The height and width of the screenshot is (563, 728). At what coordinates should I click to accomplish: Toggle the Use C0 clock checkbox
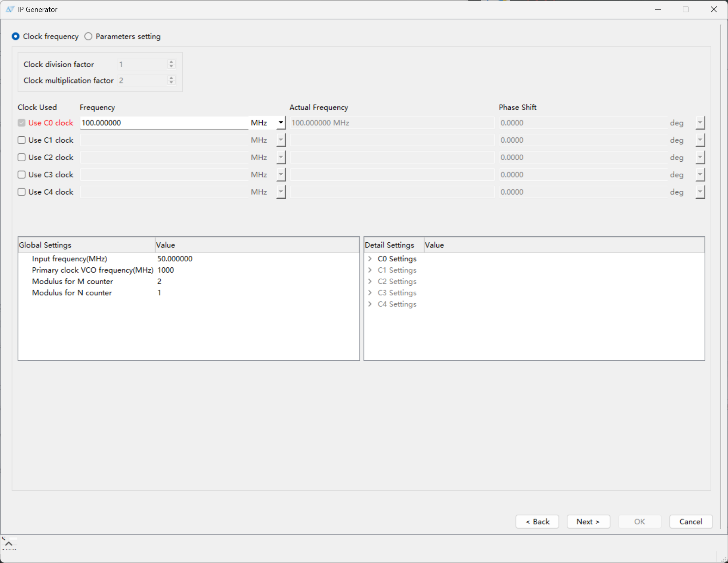click(x=22, y=123)
